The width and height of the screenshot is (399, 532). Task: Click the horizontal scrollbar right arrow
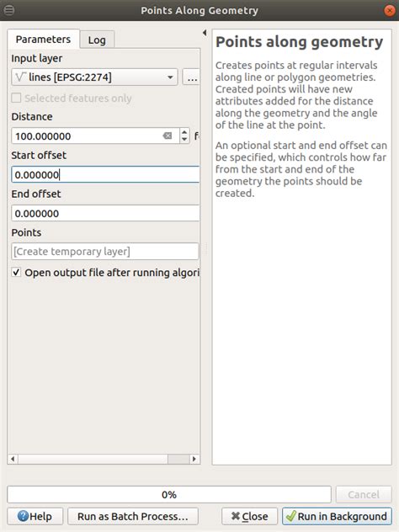coord(194,459)
